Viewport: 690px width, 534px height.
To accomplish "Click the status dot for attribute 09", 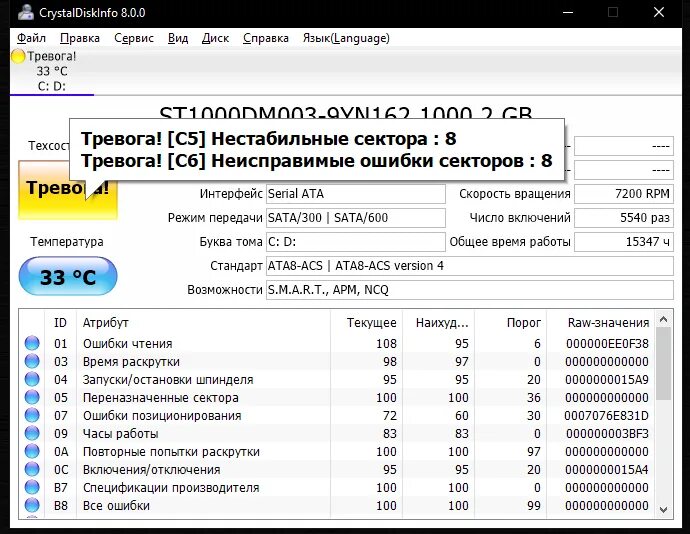I will [32, 433].
